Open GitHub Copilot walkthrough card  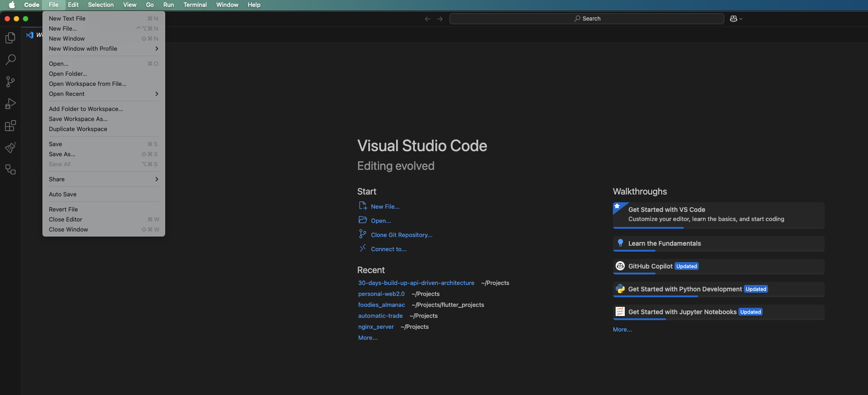[719, 266]
